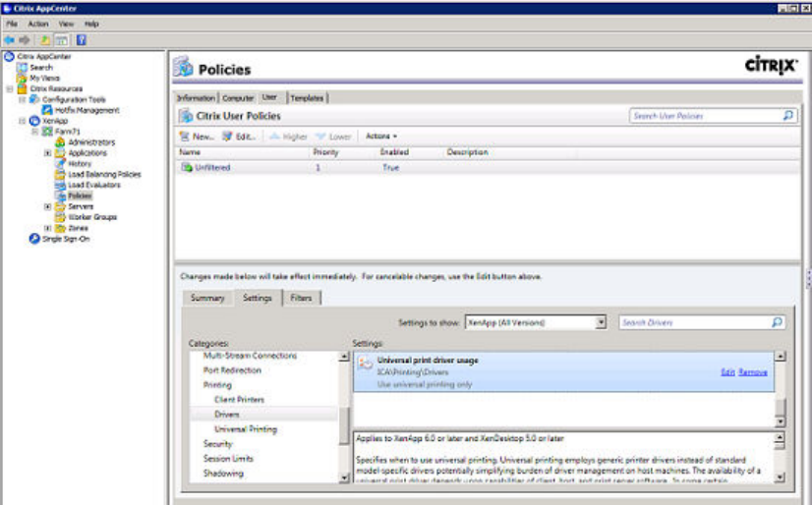Click the Edit link for Universal print driver usage
The width and height of the screenshot is (812, 505).
tap(727, 372)
